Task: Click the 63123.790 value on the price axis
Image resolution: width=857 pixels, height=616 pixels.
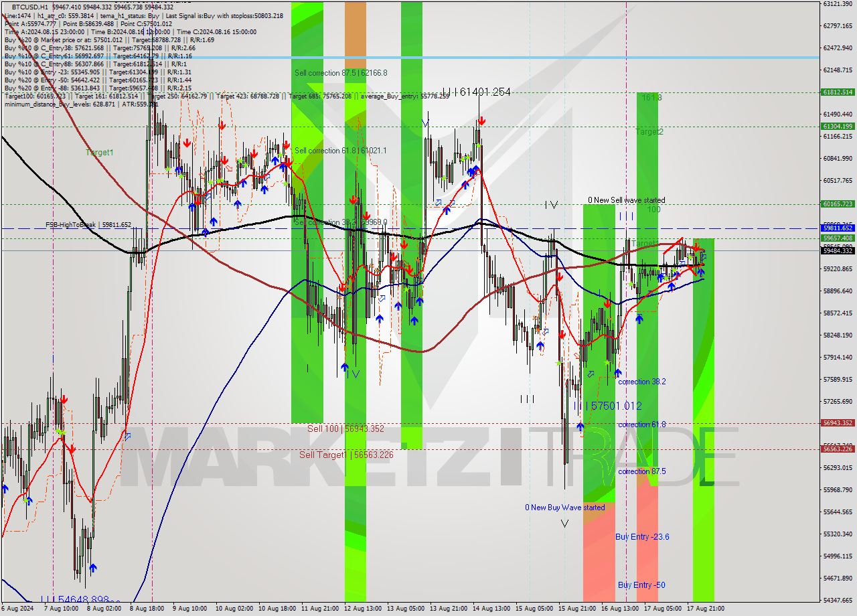Action: click(838, 4)
